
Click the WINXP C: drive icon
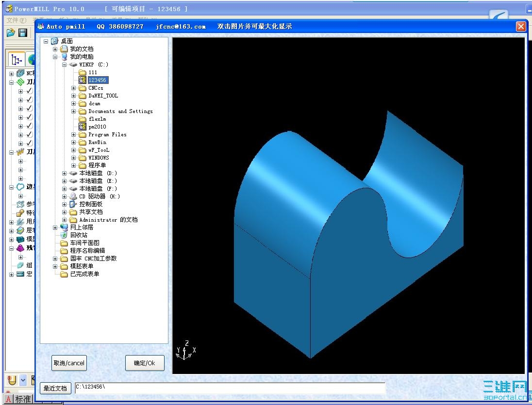pyautogui.click(x=73, y=65)
